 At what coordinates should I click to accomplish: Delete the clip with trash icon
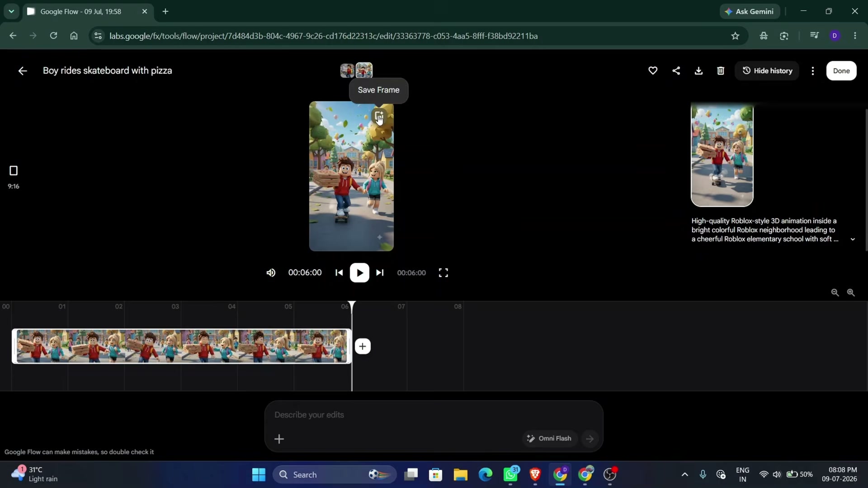(721, 71)
